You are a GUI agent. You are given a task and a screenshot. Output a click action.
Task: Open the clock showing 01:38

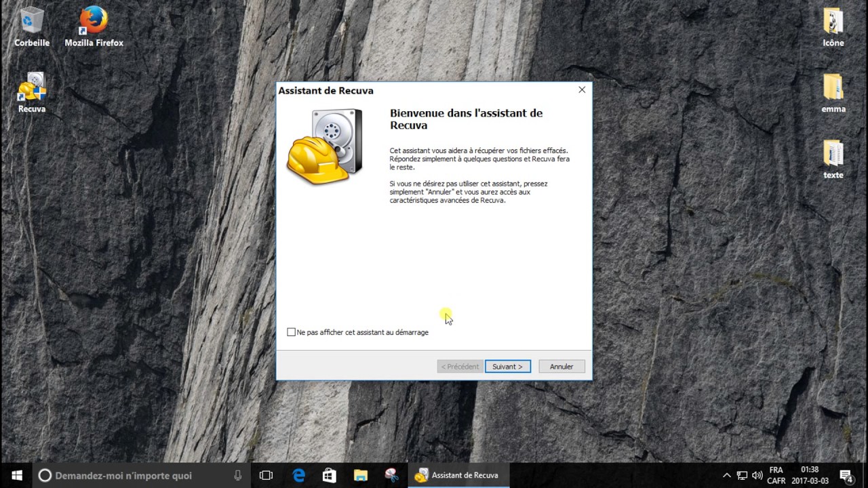[x=810, y=475]
